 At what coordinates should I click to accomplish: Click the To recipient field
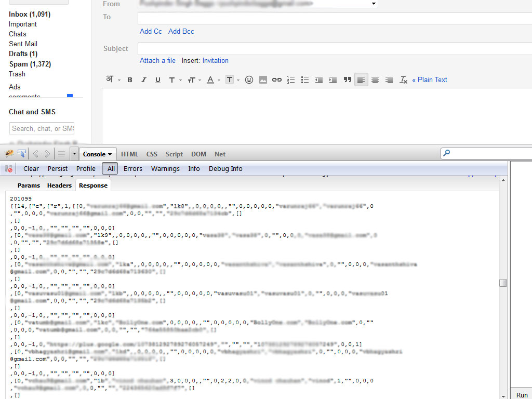(335, 18)
